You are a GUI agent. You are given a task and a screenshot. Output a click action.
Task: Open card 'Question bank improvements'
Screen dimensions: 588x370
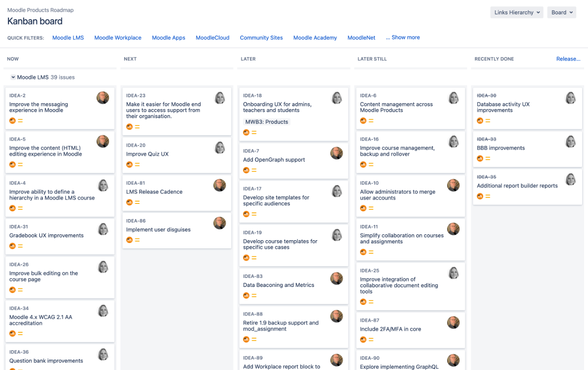[x=60, y=357]
